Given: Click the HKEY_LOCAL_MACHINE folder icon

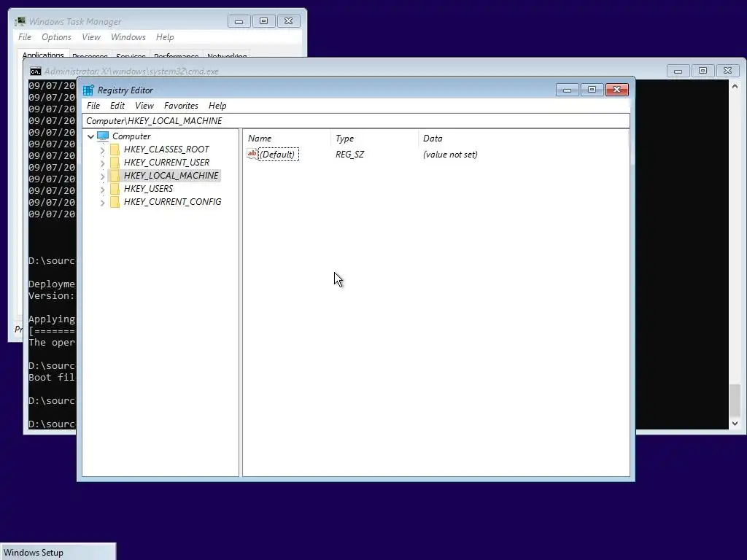Looking at the screenshot, I should [115, 176].
